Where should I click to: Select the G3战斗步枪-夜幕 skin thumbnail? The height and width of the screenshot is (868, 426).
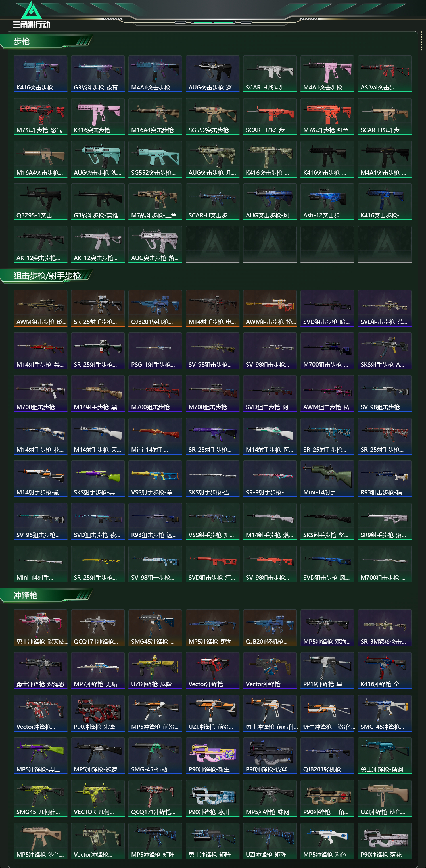coord(98,74)
